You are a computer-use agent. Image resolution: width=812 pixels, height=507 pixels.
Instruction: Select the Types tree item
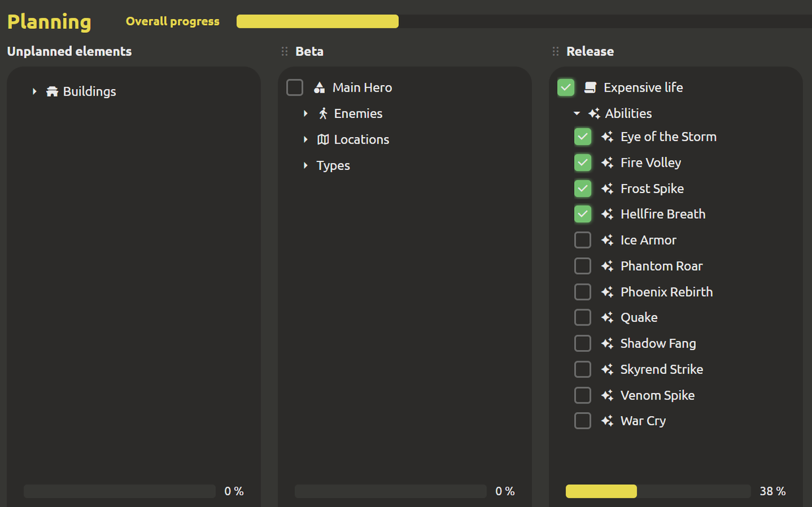(333, 165)
